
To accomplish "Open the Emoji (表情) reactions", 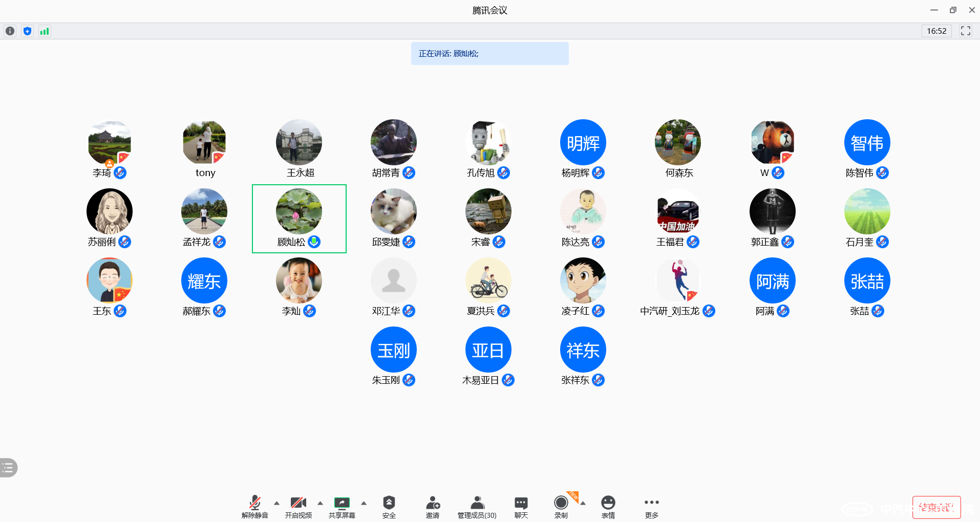I will 608,506.
